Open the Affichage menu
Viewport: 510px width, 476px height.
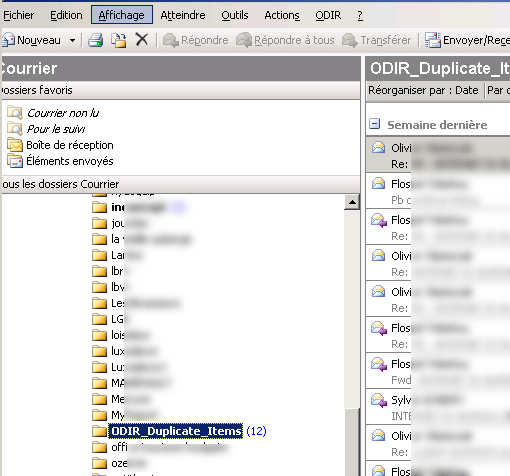(x=122, y=15)
